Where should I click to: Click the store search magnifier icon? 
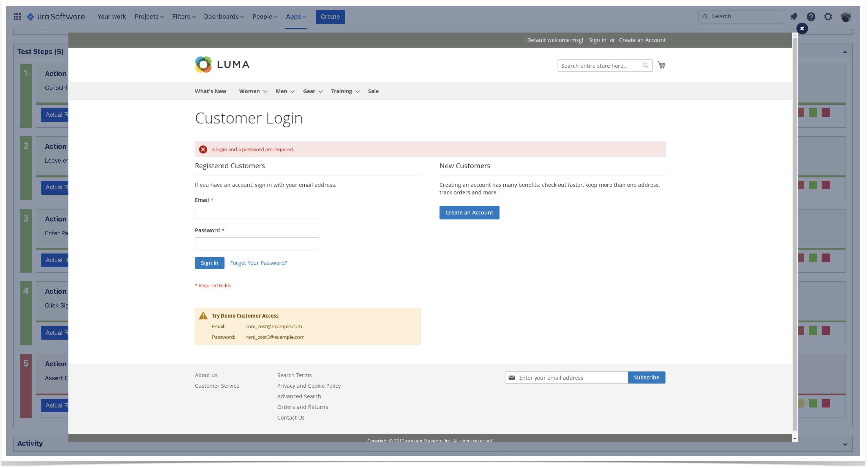point(645,65)
